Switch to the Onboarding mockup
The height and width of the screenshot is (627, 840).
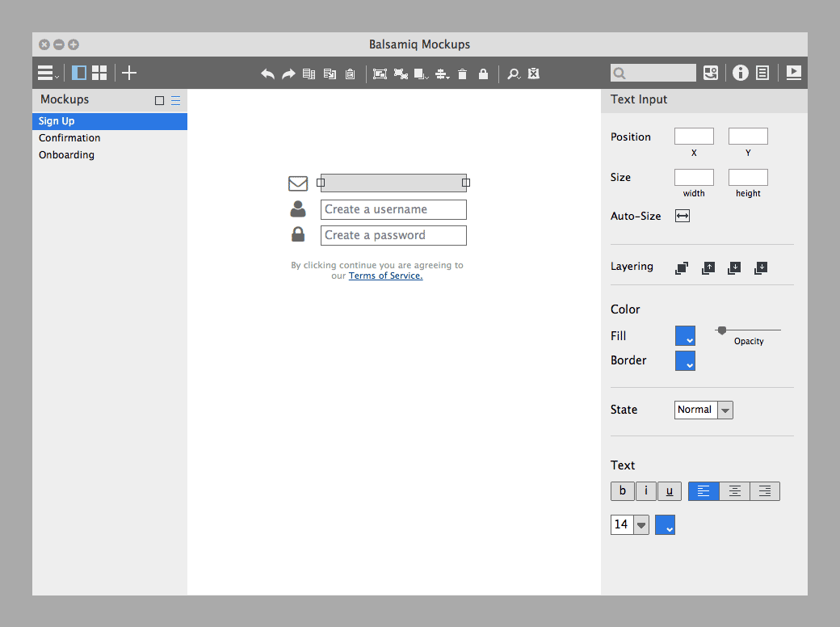66,154
